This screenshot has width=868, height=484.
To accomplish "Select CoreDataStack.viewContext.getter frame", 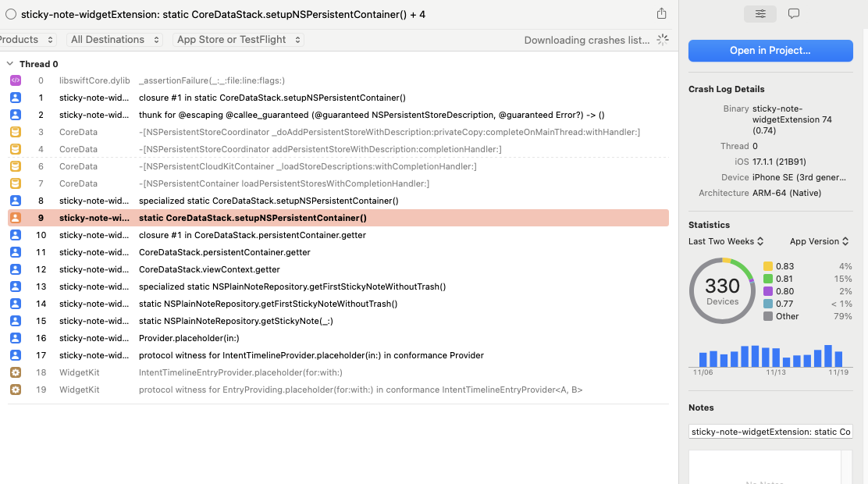I will tap(209, 269).
